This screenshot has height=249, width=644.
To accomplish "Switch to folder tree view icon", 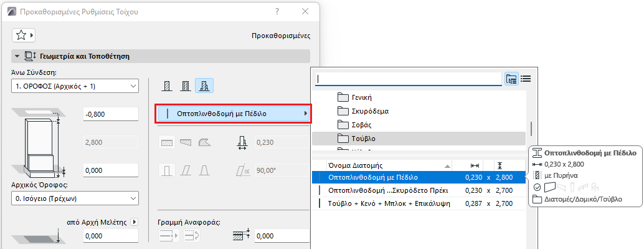I will (512, 79).
